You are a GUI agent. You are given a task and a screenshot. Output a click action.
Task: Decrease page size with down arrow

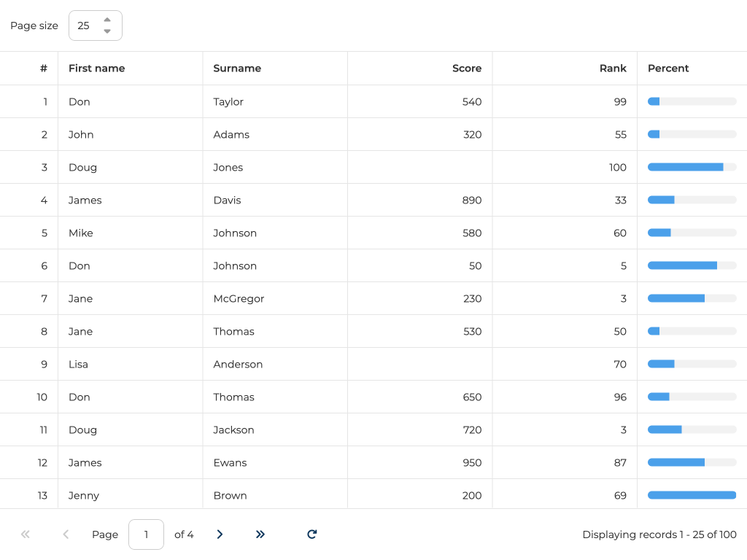click(107, 31)
